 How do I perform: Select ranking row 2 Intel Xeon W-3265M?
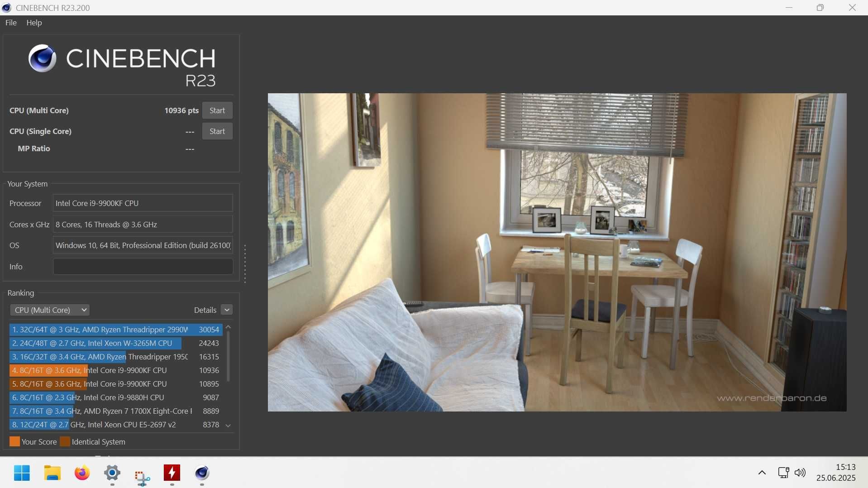click(x=116, y=343)
